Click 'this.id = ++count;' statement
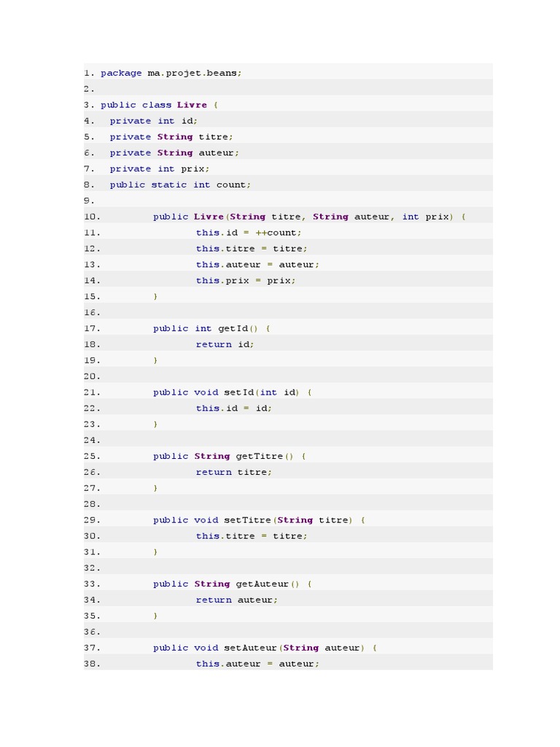560x747 pixels. (x=249, y=233)
